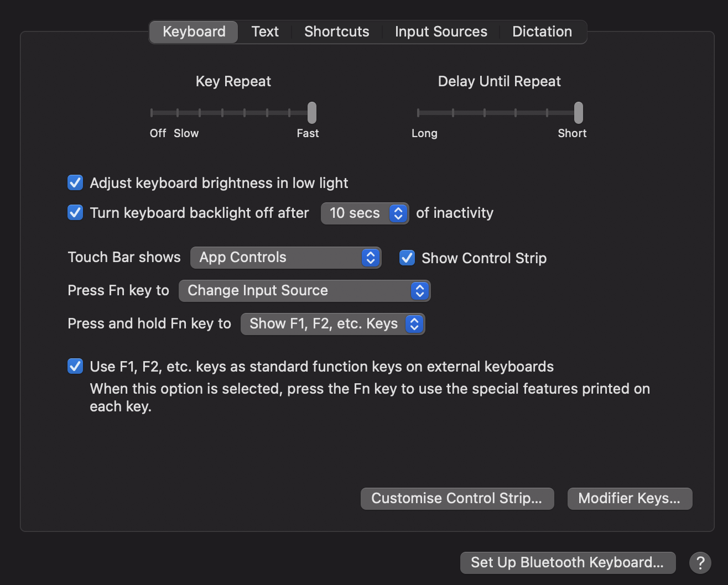Set Key Repeat slider to Off position
Viewport: 728px width, 585px height.
[152, 113]
